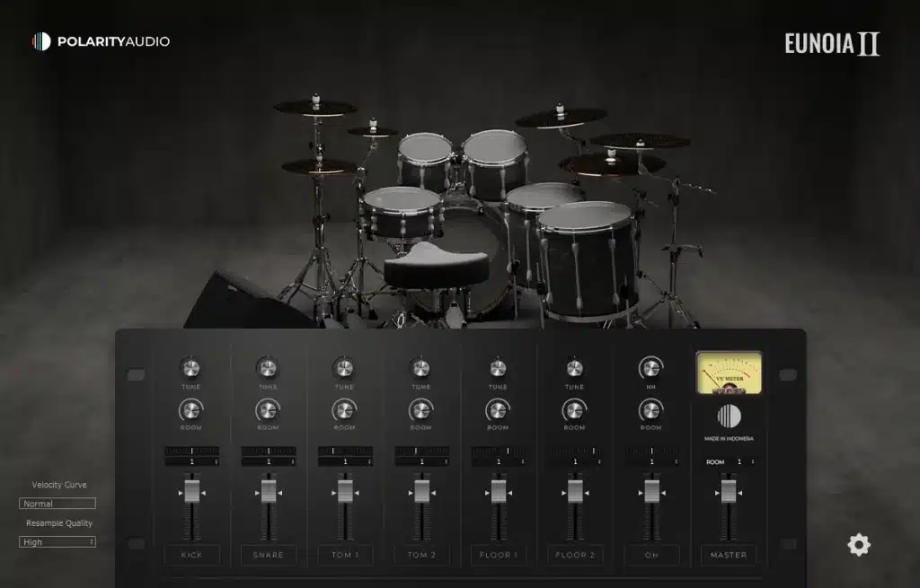Click the Snare volume fader
The width and height of the screenshot is (920, 588).
267,493
